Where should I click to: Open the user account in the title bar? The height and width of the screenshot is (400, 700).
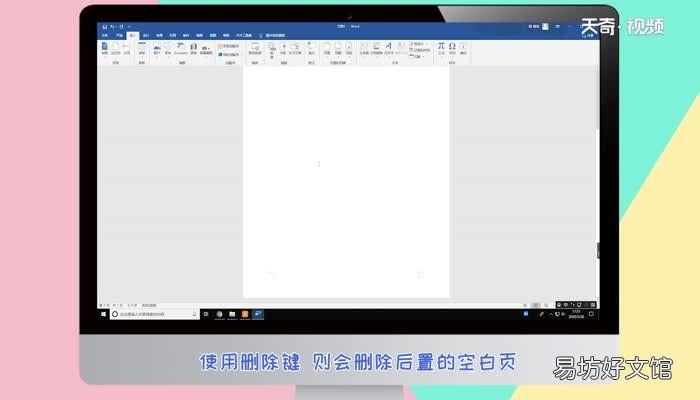(538, 27)
